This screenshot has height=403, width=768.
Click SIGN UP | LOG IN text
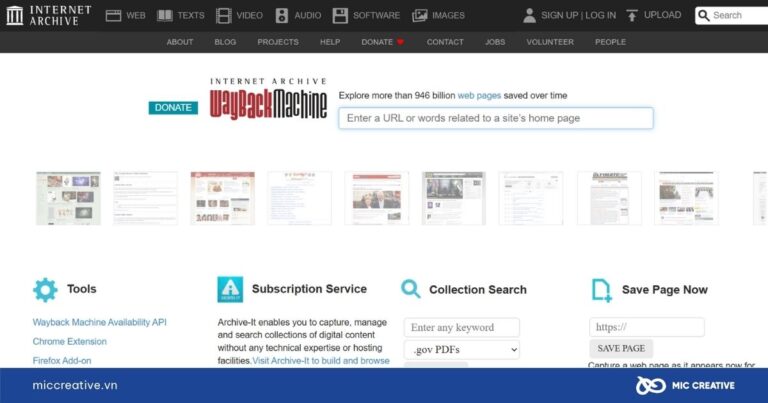578,15
